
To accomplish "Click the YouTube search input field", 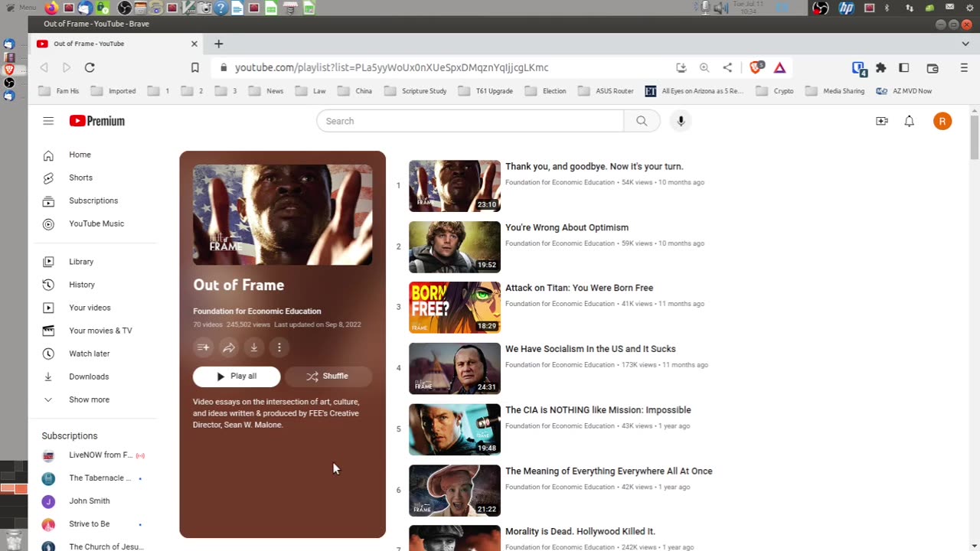I will 470,121.
